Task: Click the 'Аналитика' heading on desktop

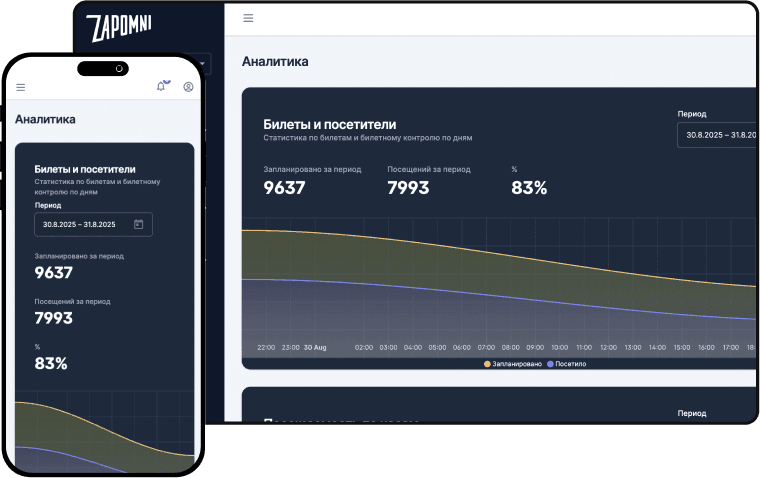Action: tap(275, 61)
